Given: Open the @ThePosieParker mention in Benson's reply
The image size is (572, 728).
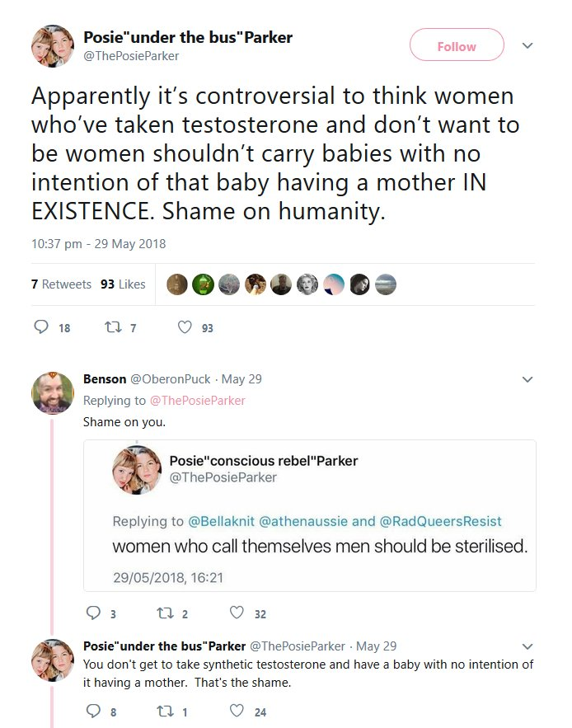Looking at the screenshot, I should tap(197, 401).
